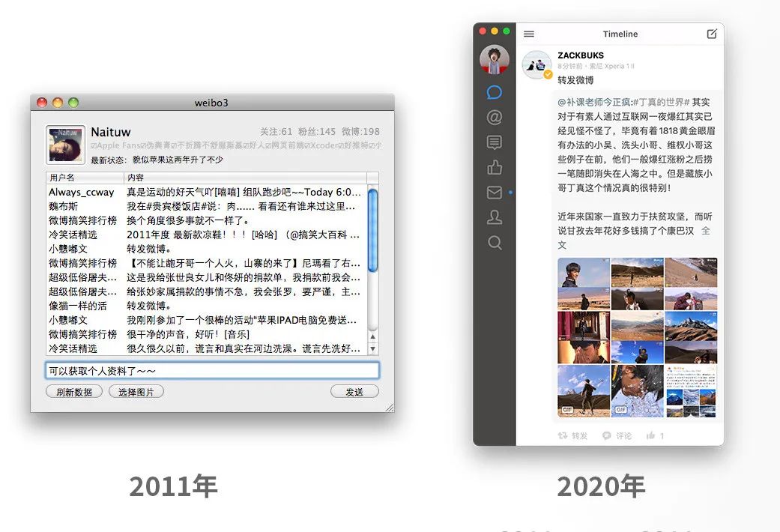Open the profile person sidebar icon
The height and width of the screenshot is (532, 780).
pos(494,217)
